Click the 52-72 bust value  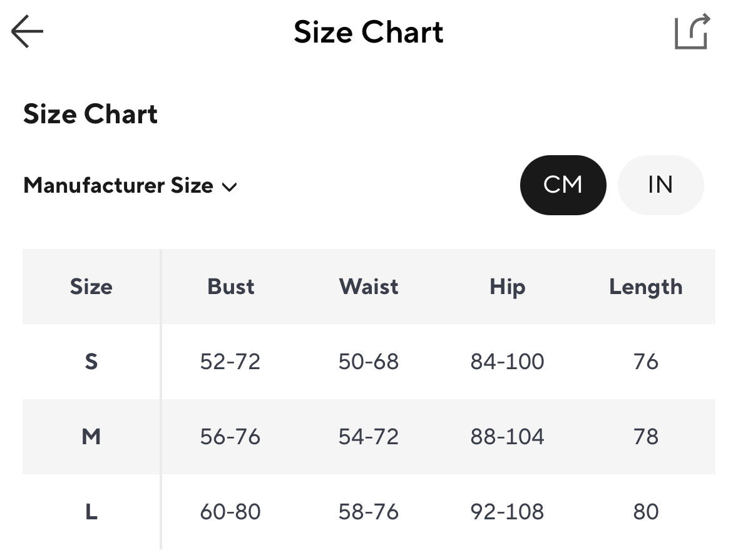point(230,362)
